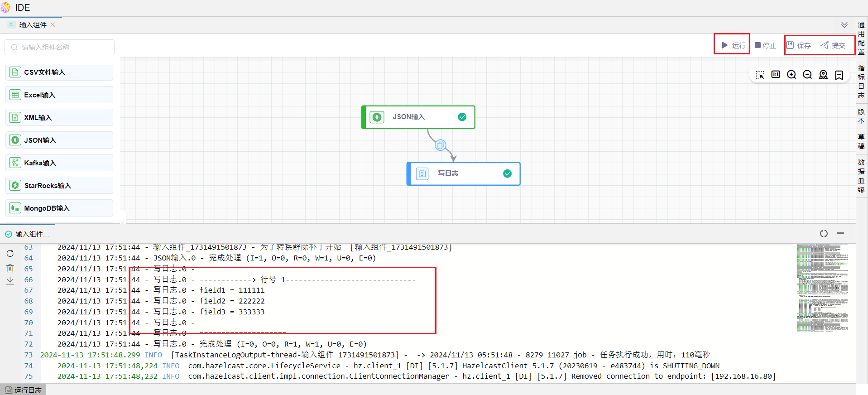
Task: Save the job with 保存
Action: pos(799,45)
